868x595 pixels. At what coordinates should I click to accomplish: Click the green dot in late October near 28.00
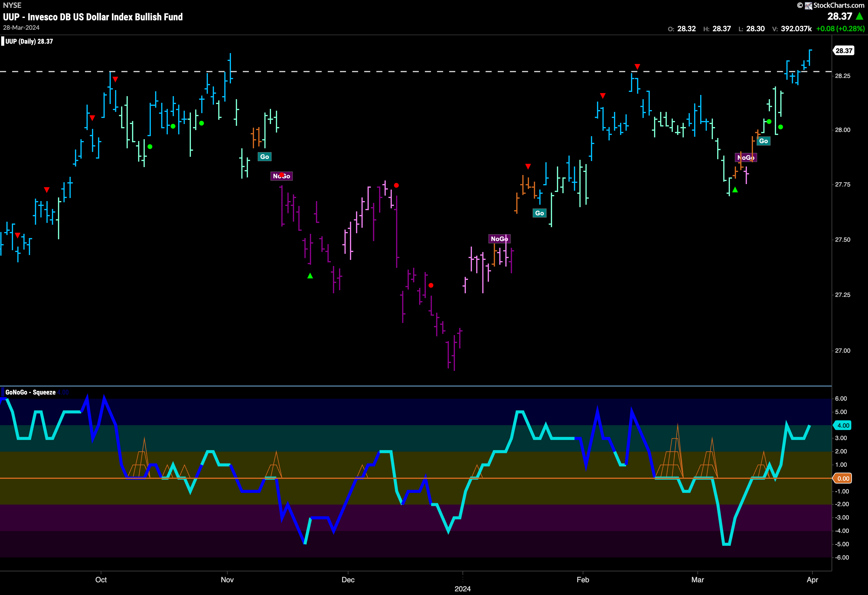201,123
